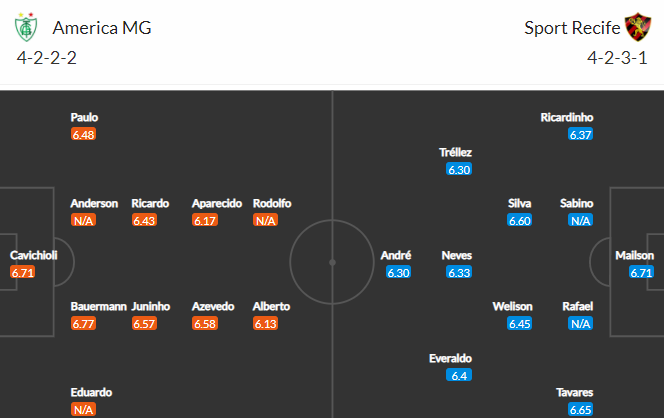This screenshot has width=664, height=418.
Task: Click player name Paulo
Action: [84, 117]
